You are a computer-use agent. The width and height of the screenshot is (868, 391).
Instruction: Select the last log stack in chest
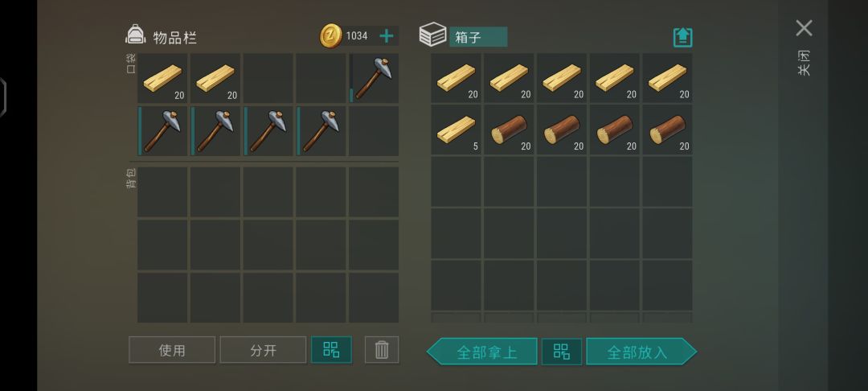[667, 130]
